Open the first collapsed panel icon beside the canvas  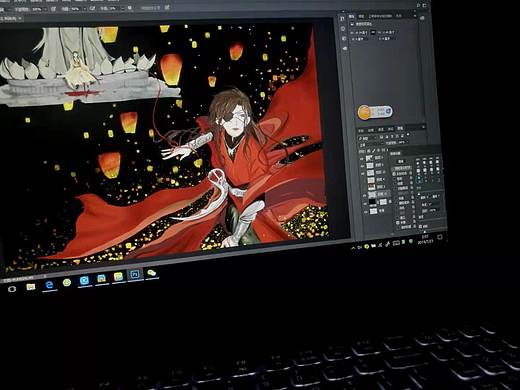342,19
